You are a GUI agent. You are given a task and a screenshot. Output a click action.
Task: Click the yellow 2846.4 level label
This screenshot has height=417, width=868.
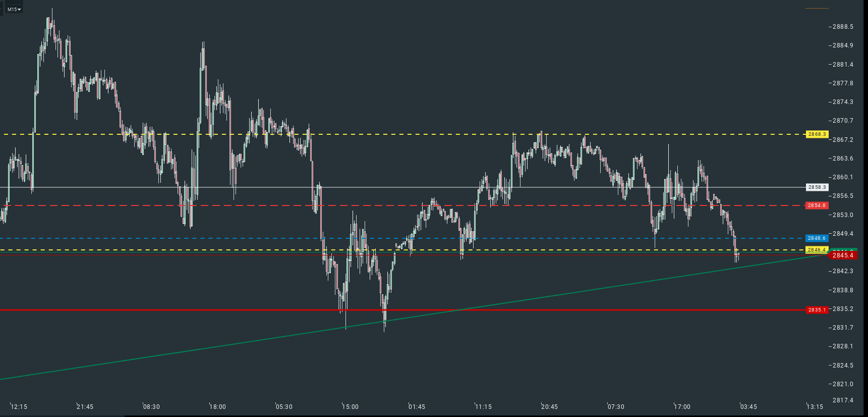pos(816,250)
